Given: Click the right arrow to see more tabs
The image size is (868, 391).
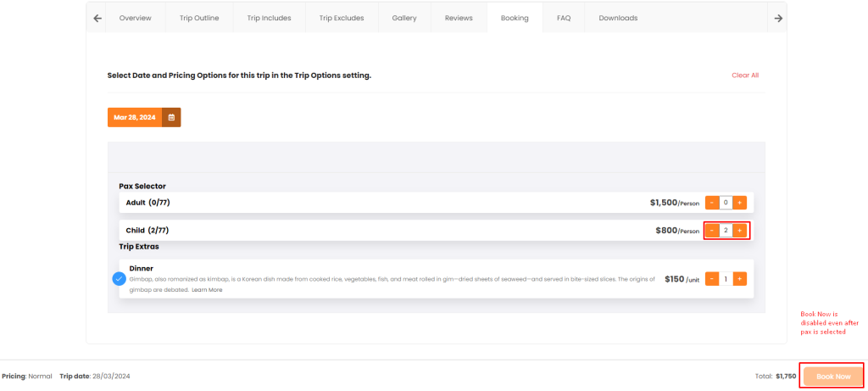Looking at the screenshot, I should click(778, 18).
